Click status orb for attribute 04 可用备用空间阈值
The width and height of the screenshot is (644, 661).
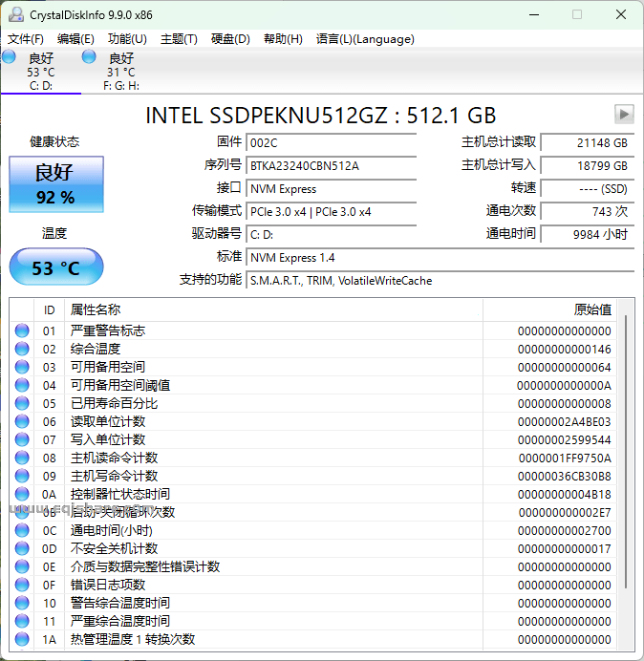point(22,385)
